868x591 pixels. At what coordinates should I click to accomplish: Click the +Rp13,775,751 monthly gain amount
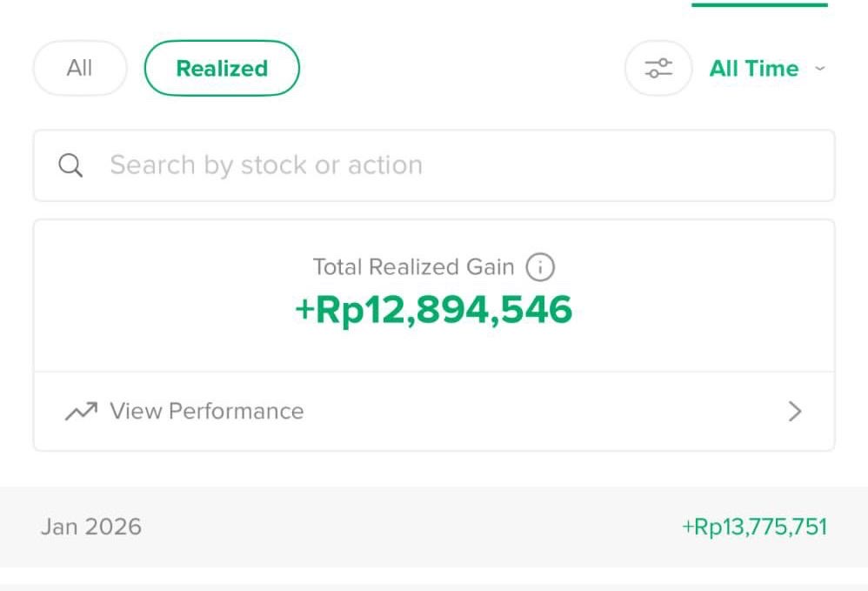point(754,527)
